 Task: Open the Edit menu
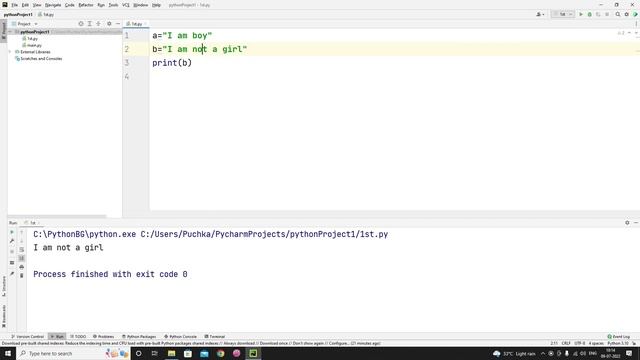(25, 5)
